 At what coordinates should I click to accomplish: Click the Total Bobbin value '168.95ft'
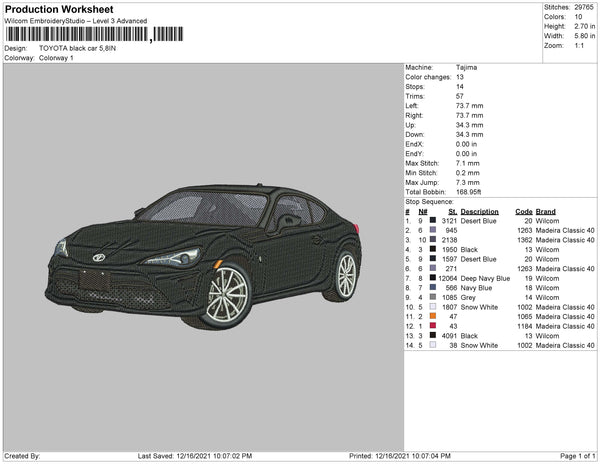(x=468, y=192)
